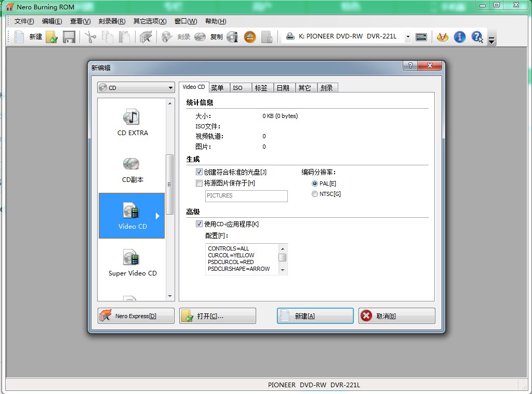532x394 pixels.
Task: Click the Help question mark toolbar icon
Action: pos(476,37)
